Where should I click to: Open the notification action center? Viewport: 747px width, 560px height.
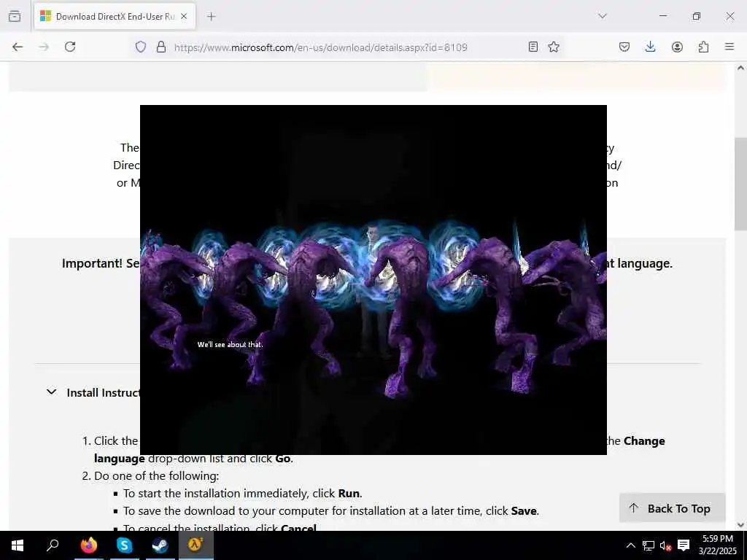pos(684,545)
